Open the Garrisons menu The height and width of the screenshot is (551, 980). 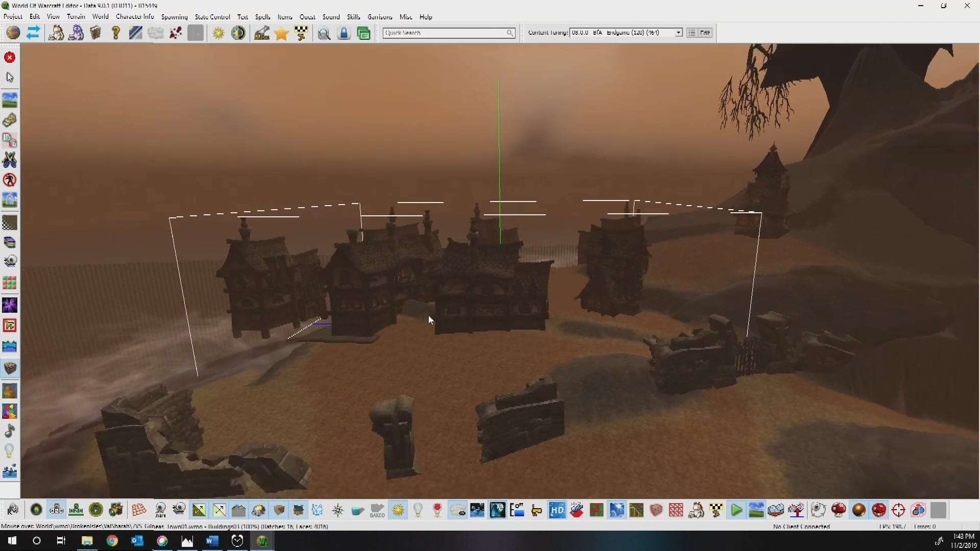tap(380, 17)
